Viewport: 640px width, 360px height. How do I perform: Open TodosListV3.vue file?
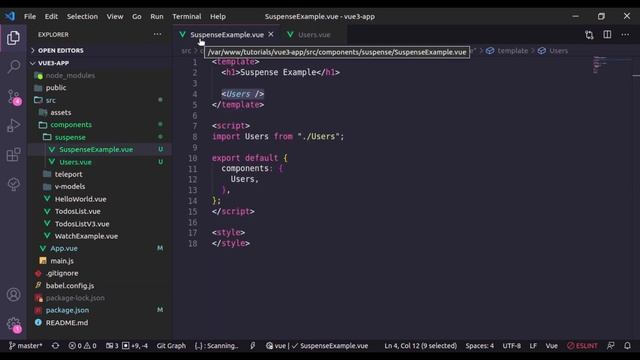(100, 224)
